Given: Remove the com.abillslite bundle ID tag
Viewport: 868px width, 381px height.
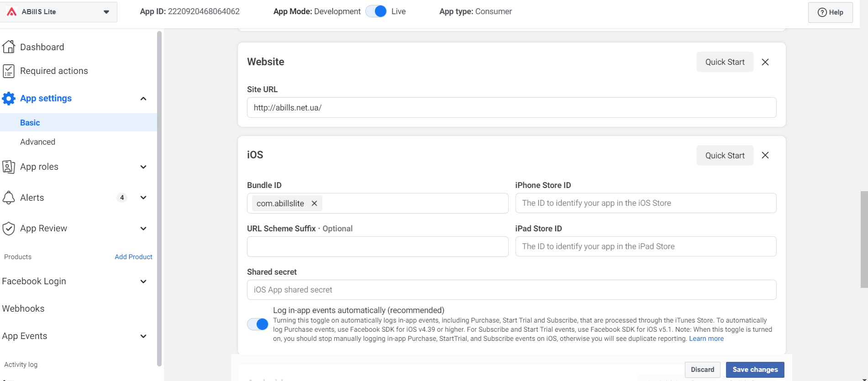Looking at the screenshot, I should (314, 204).
